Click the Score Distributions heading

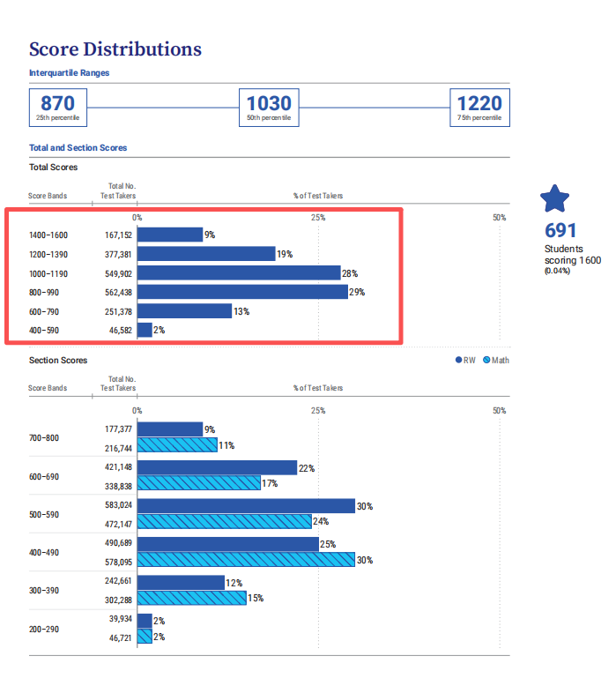point(115,49)
